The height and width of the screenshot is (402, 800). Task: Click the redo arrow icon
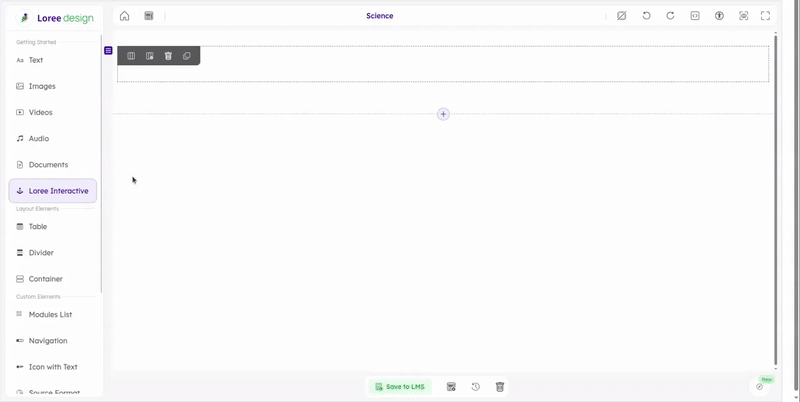tap(670, 16)
